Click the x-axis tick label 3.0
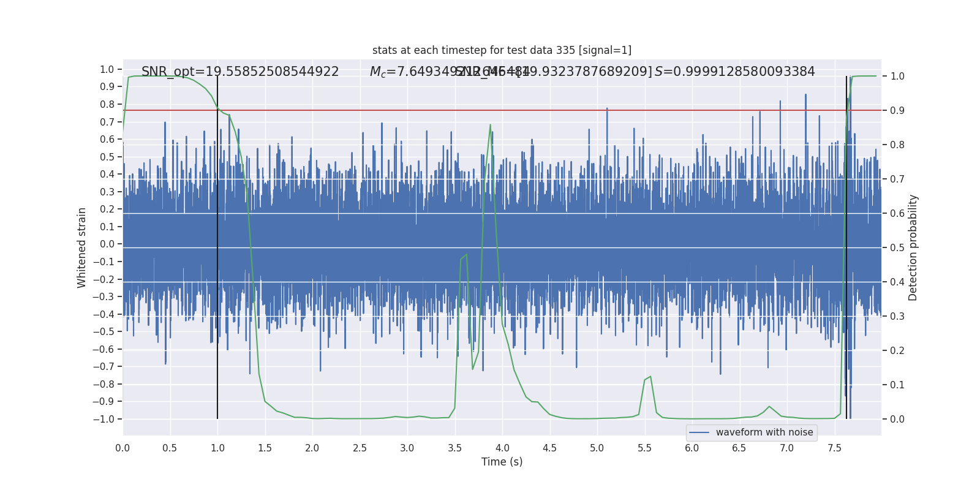The width and height of the screenshot is (980, 490). coord(407,448)
